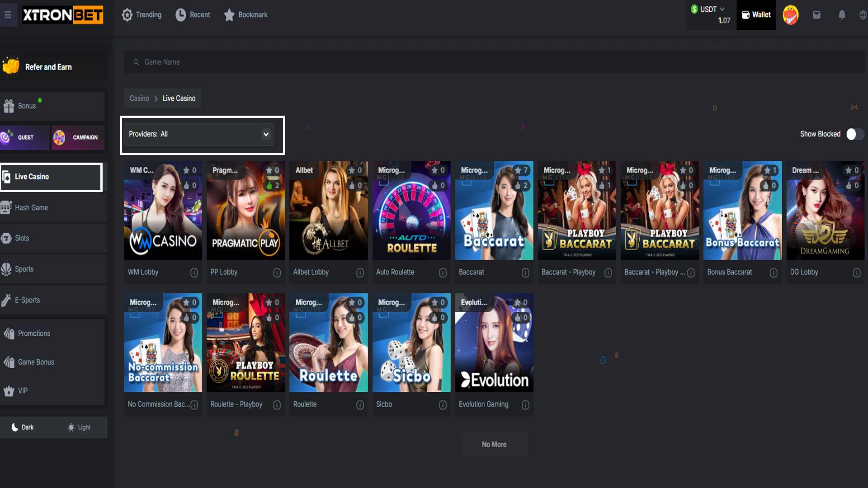Screen dimensions: 868x488
Task: Open the user avatar profile
Action: [x=790, y=15]
